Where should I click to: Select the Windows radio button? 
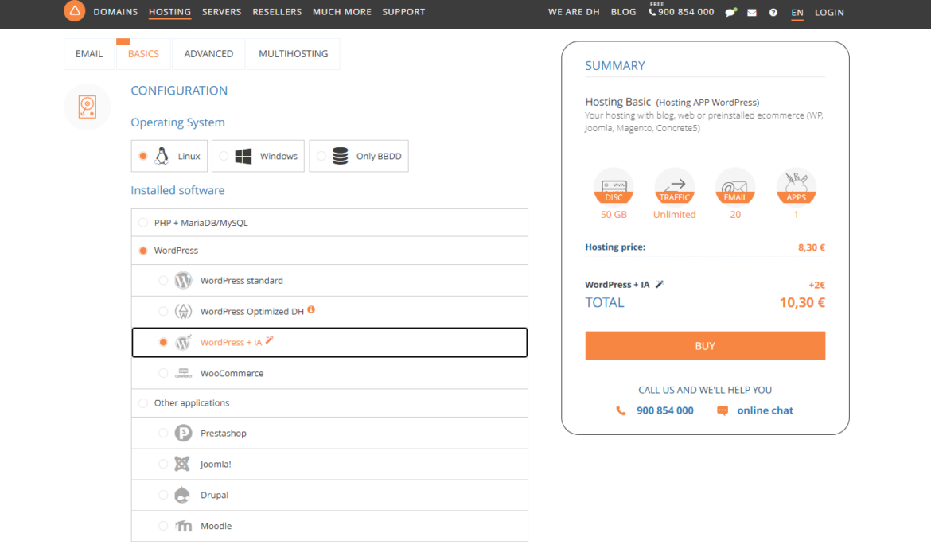(224, 156)
